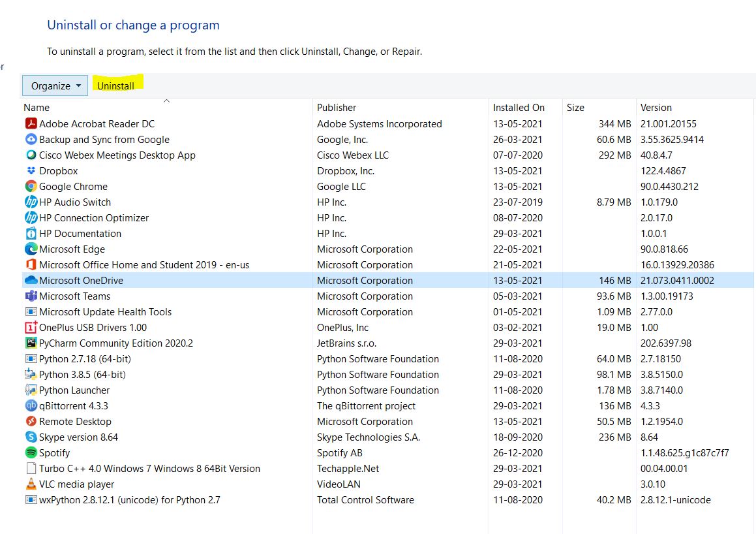
Task: Click size value '344 MB'
Action: tap(614, 123)
